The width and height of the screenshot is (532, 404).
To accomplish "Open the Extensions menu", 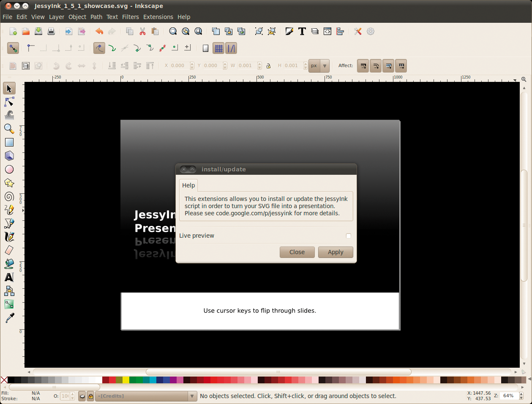I will coord(158,17).
